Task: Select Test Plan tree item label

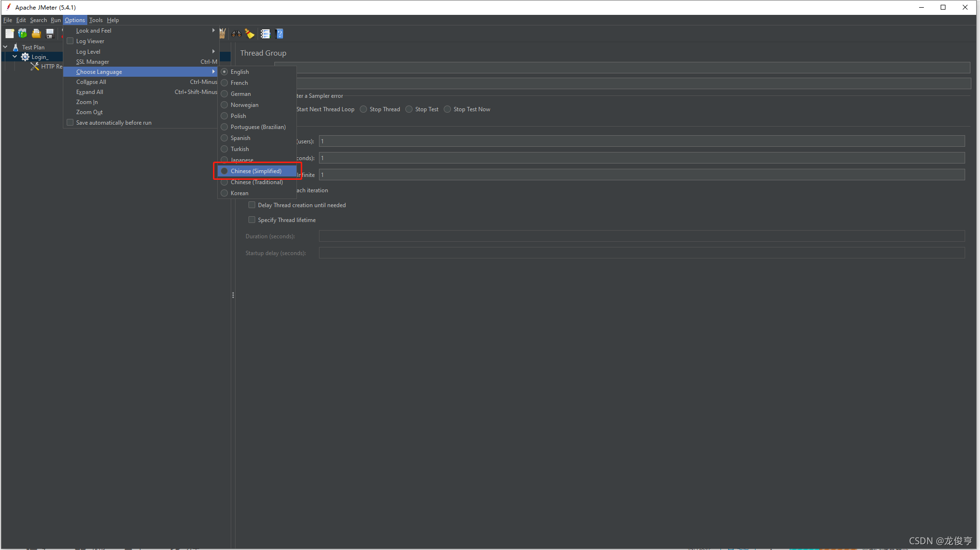Action: [33, 47]
